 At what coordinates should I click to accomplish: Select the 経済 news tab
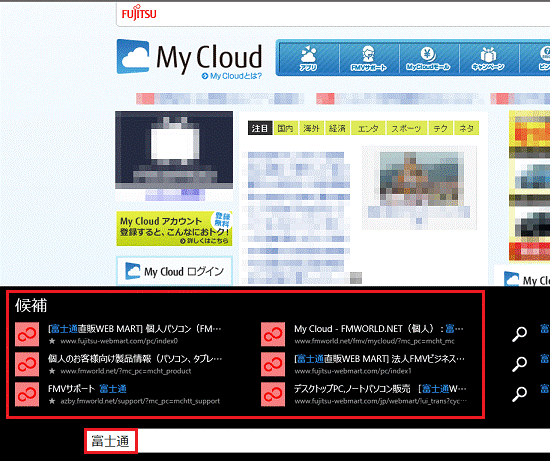point(337,128)
